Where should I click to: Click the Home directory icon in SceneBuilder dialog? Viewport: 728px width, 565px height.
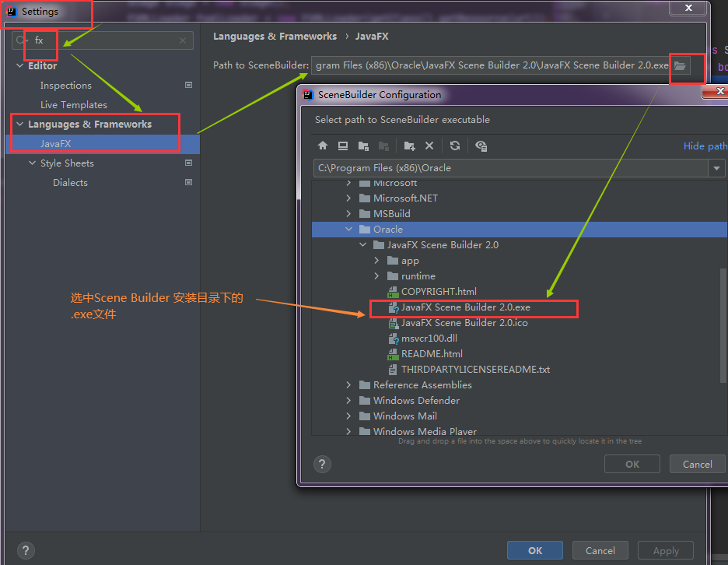[323, 146]
